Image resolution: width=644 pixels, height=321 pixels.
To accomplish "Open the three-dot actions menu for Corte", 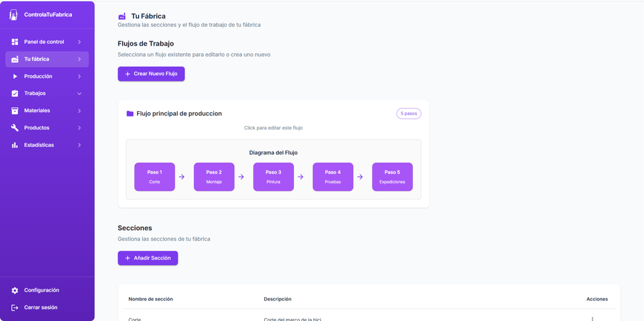I will point(592,319).
